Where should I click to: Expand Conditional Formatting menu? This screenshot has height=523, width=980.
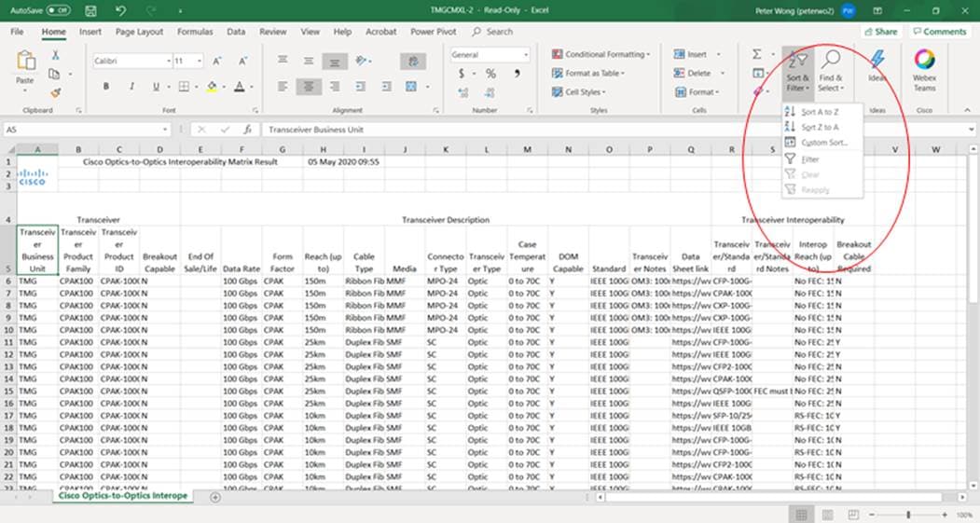(x=601, y=54)
